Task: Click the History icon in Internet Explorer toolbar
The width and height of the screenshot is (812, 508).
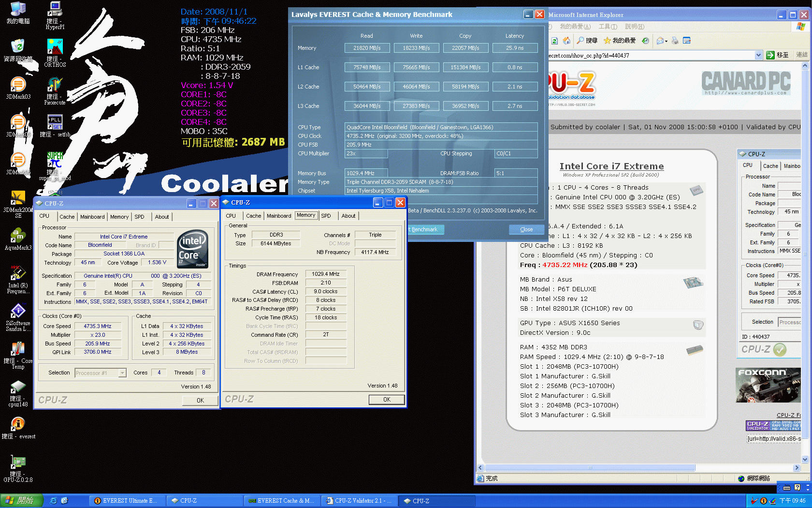Action: coord(645,41)
